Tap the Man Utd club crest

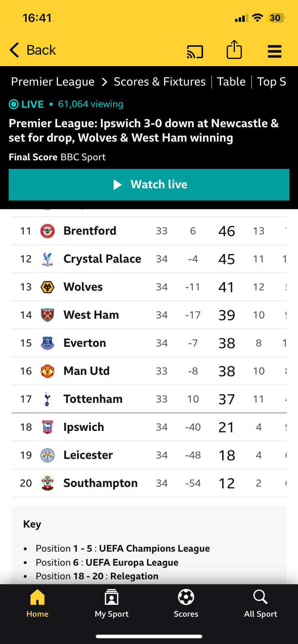tap(48, 371)
